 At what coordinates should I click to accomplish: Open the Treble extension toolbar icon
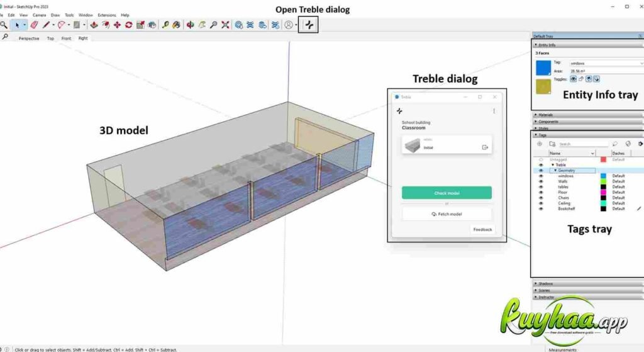(x=309, y=25)
